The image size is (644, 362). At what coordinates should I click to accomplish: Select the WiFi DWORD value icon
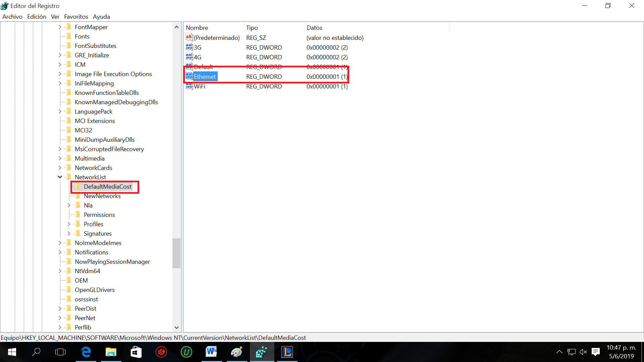pos(189,86)
